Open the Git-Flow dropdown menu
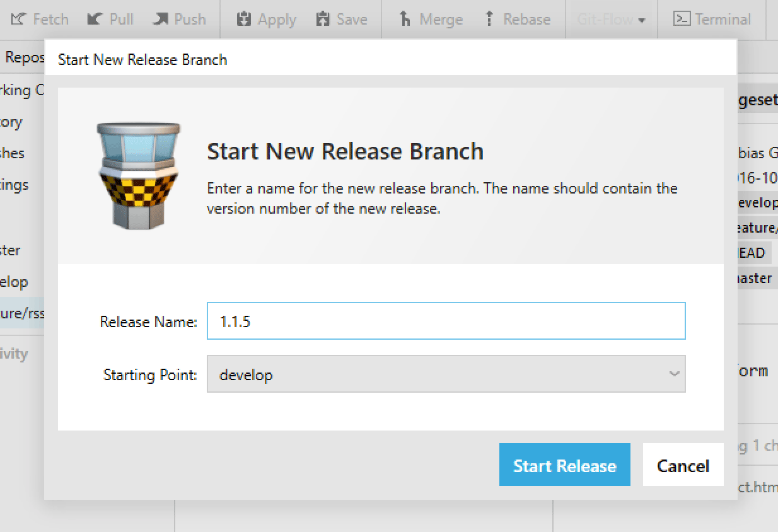The image size is (778, 532). pyautogui.click(x=611, y=20)
